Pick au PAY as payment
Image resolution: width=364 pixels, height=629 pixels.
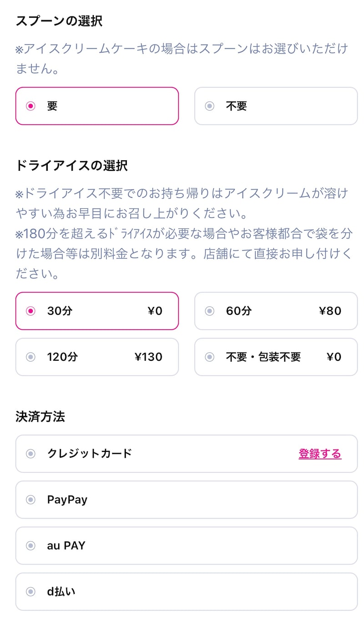(x=187, y=546)
